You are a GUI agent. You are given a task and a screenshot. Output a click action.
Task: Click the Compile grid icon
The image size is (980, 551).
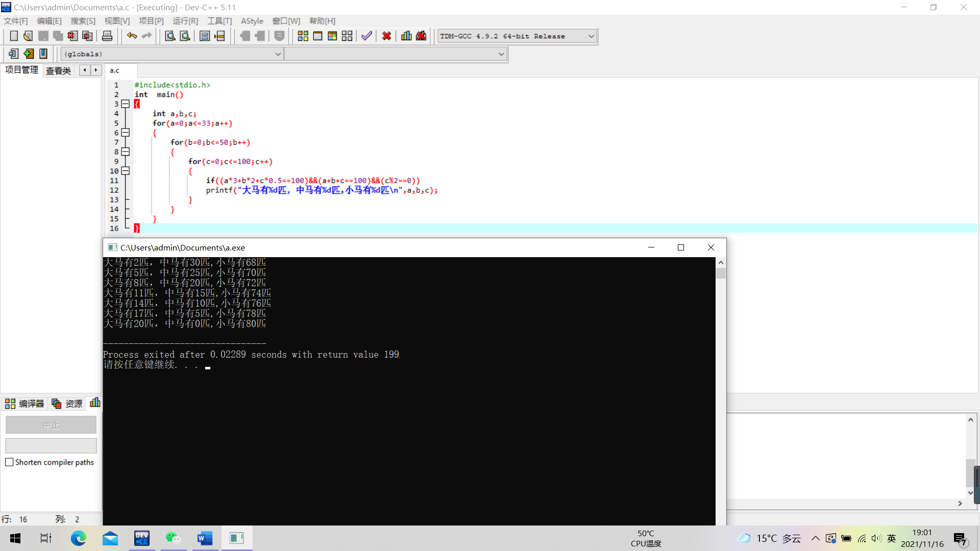coord(303,36)
